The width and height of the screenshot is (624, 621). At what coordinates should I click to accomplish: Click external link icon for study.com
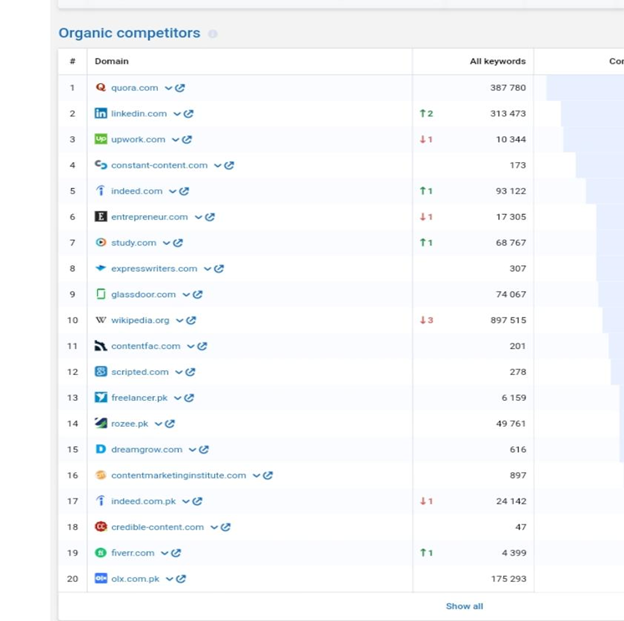178,243
